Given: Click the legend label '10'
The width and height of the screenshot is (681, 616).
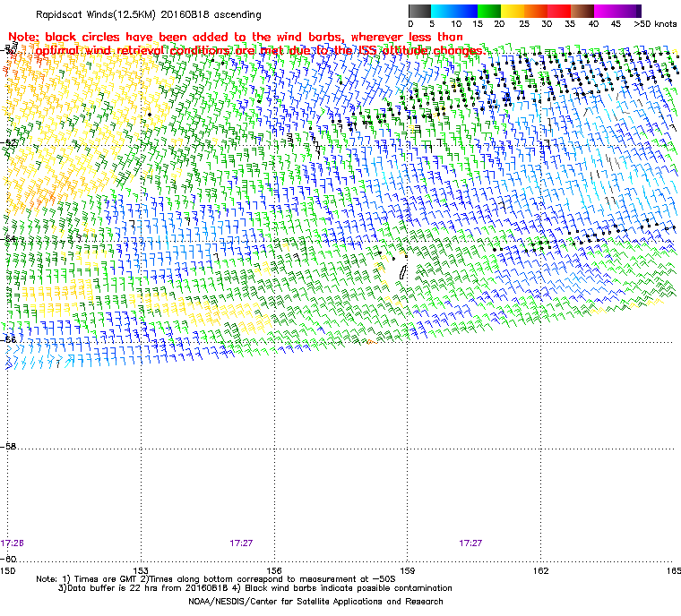Looking at the screenshot, I should click(456, 24).
